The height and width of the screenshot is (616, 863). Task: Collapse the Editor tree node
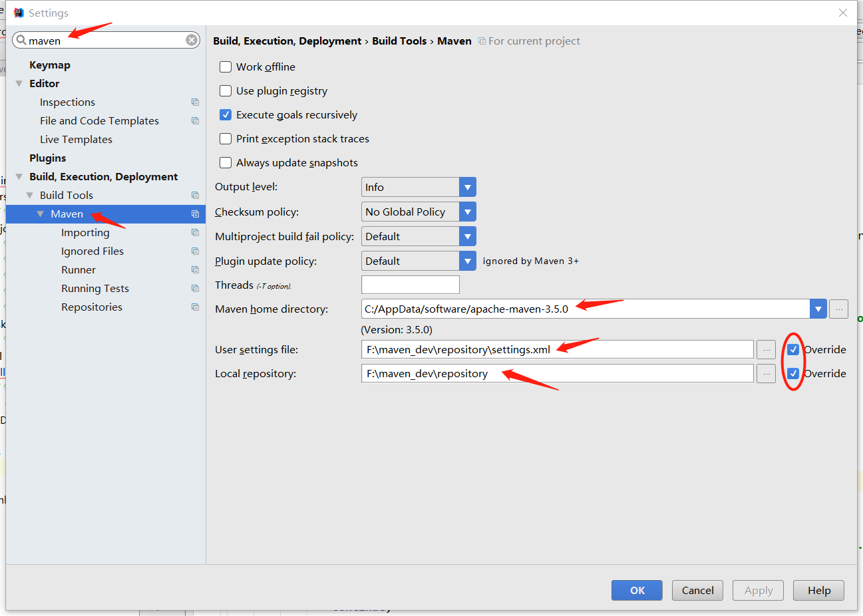[19, 83]
